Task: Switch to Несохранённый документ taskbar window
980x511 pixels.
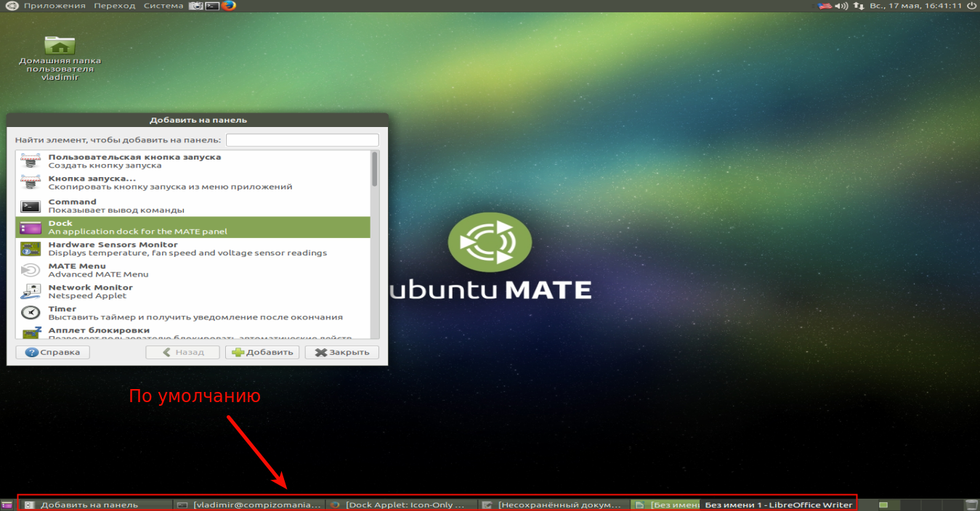Action: [x=554, y=504]
